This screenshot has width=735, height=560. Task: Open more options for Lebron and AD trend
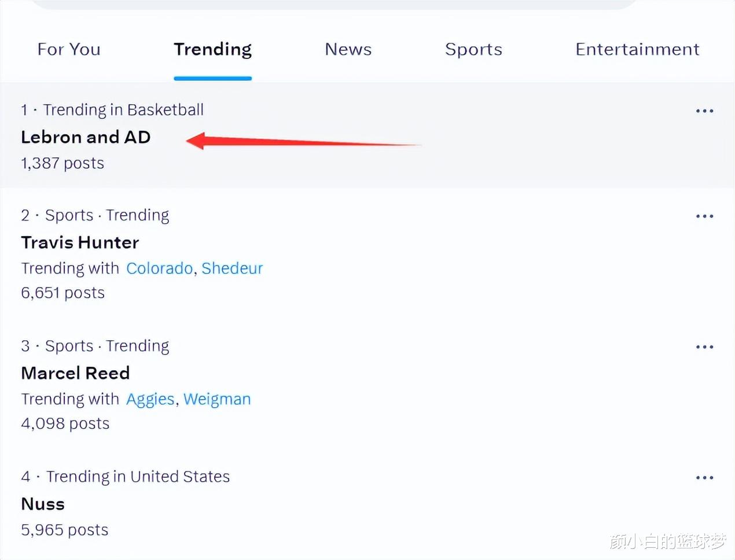coord(704,110)
